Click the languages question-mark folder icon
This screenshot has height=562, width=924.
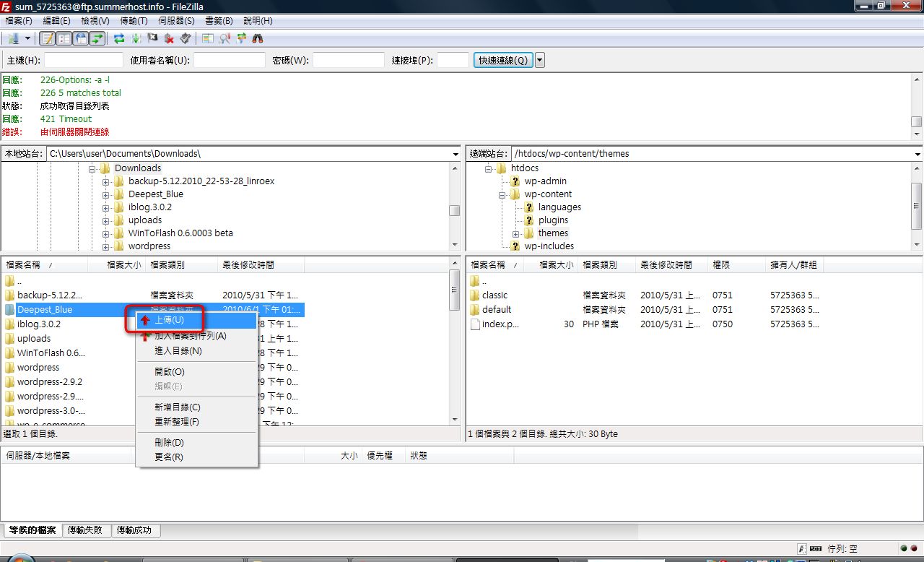(529, 207)
